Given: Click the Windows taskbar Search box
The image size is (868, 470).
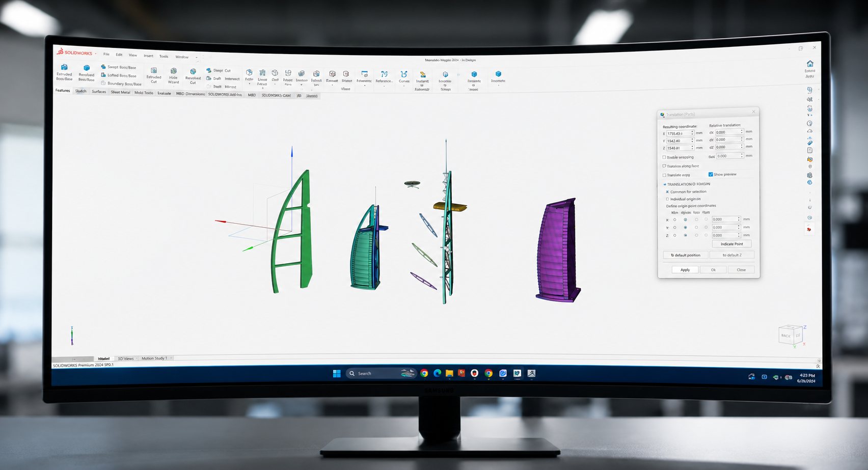Looking at the screenshot, I should (381, 373).
